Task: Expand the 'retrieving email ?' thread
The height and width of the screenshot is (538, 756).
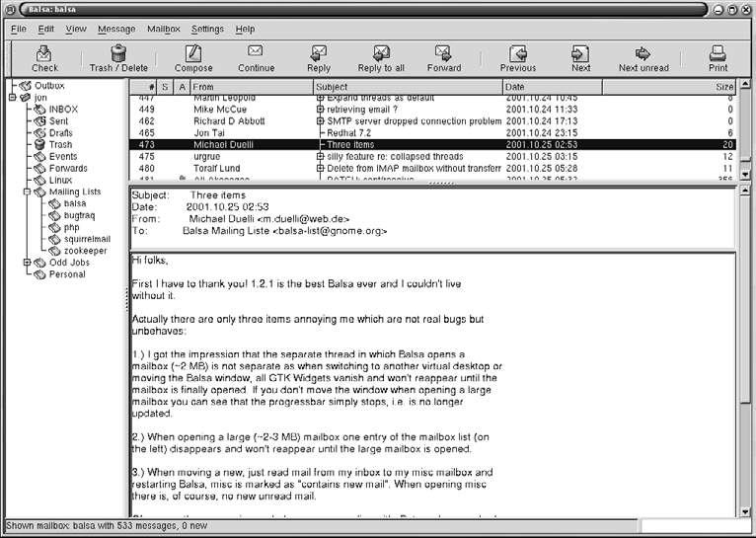Action: coord(320,110)
